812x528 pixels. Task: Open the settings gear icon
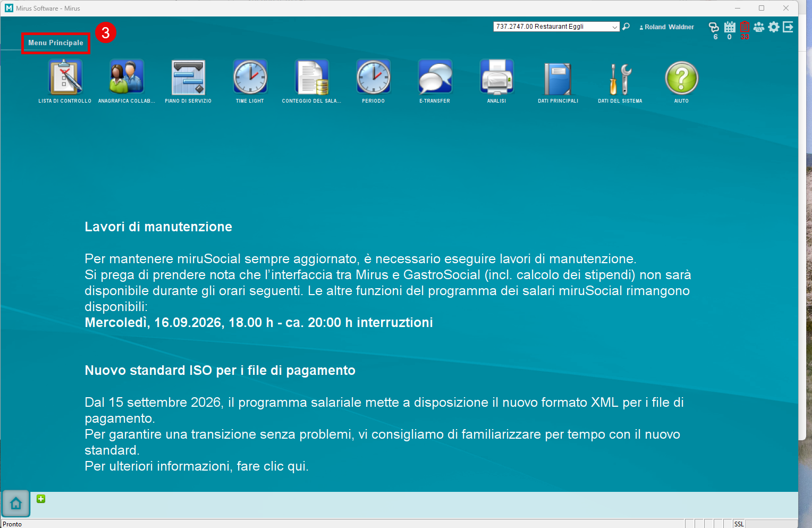point(774,27)
